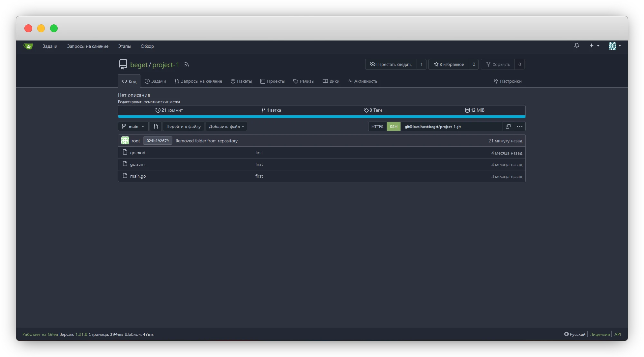Click Перейти к файлу button
Viewport: 644px width, 357px height.
[183, 127]
